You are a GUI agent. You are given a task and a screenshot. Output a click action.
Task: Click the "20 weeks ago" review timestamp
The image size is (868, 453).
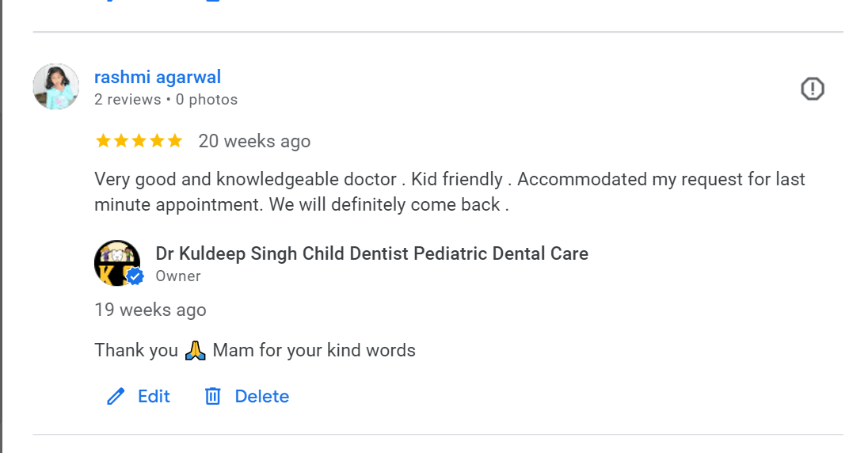[x=254, y=142]
